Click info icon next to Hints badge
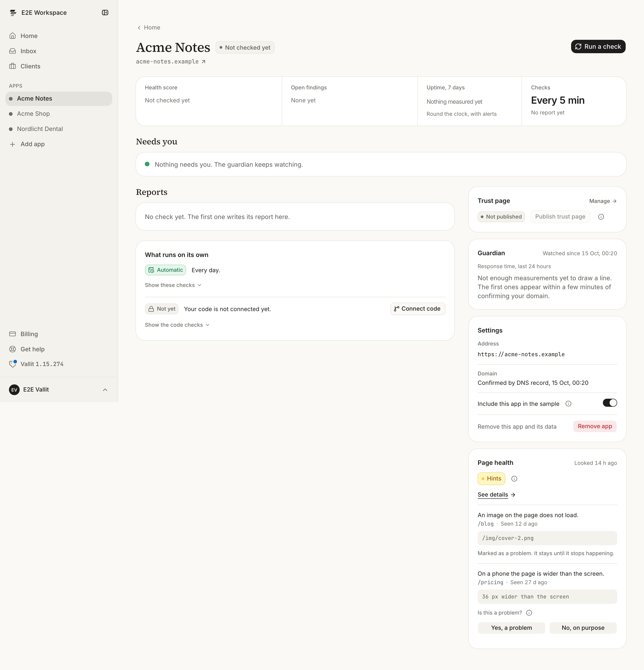 (x=514, y=478)
